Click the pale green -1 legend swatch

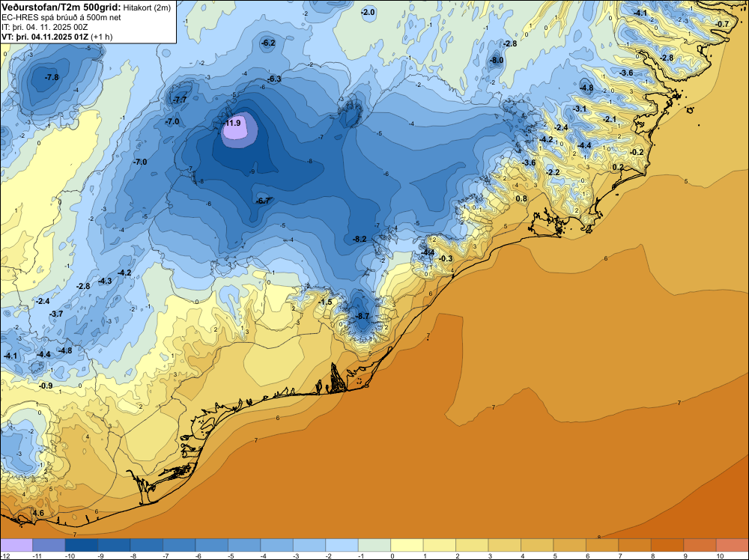tap(374, 545)
